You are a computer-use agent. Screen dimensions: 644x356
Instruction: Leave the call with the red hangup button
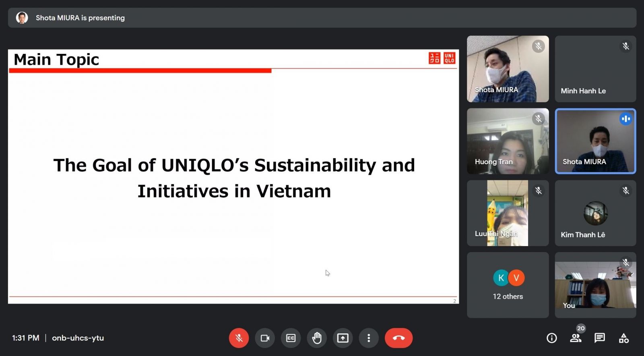click(x=398, y=338)
